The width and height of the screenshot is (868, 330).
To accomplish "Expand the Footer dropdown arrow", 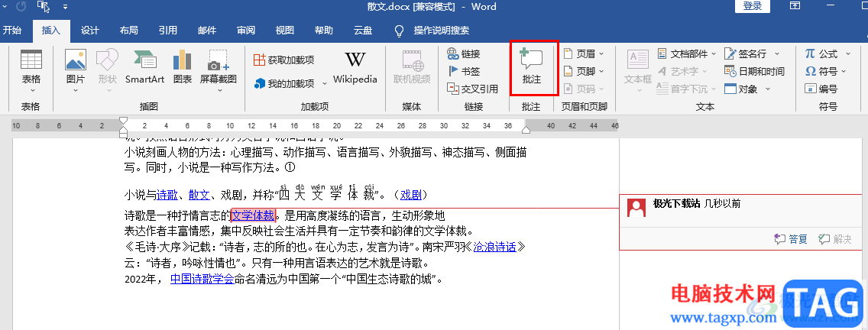I will (602, 72).
